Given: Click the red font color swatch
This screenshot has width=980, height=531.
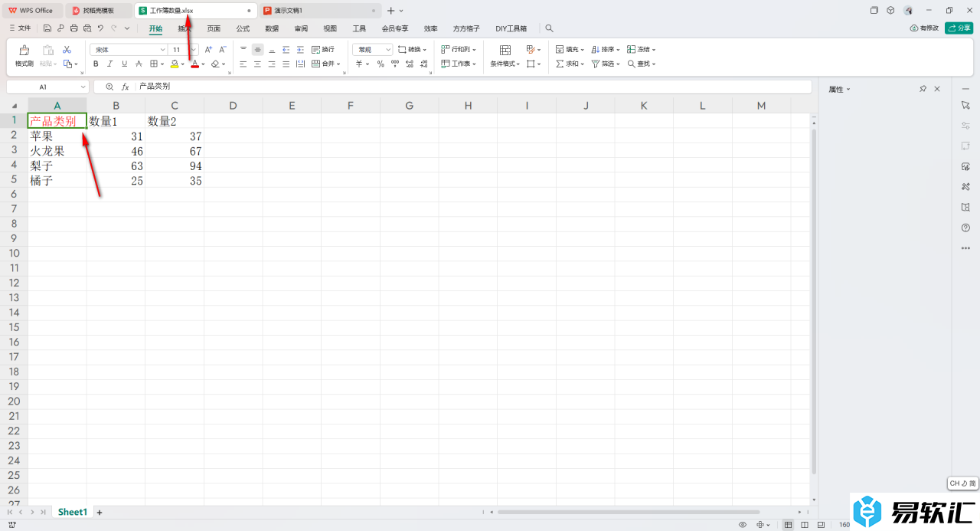Looking at the screenshot, I should (195, 64).
